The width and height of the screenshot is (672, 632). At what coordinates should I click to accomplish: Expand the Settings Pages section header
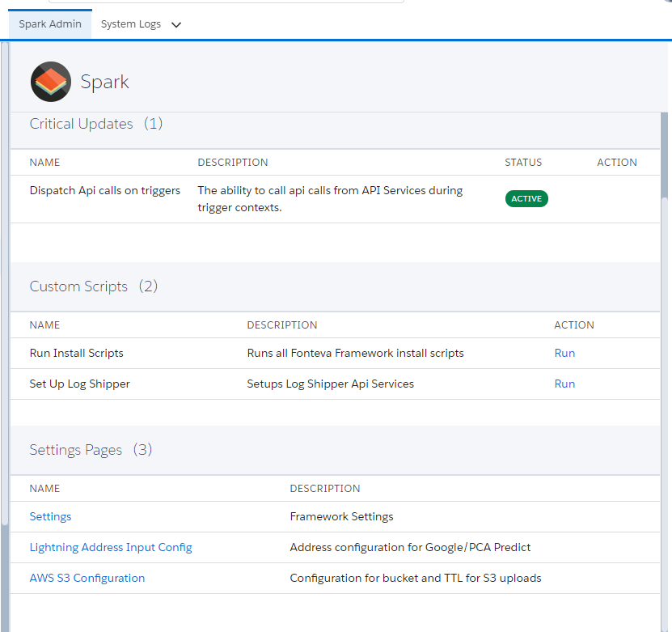(x=75, y=449)
